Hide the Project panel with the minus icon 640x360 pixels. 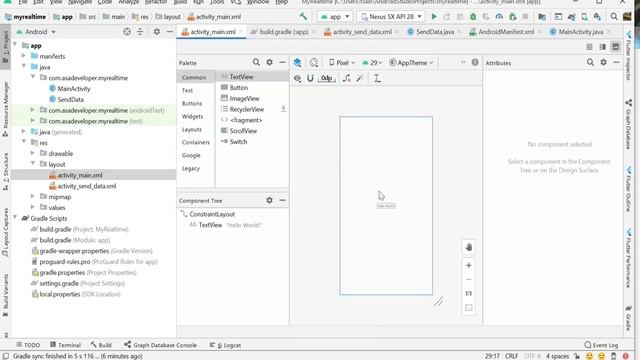point(170,31)
